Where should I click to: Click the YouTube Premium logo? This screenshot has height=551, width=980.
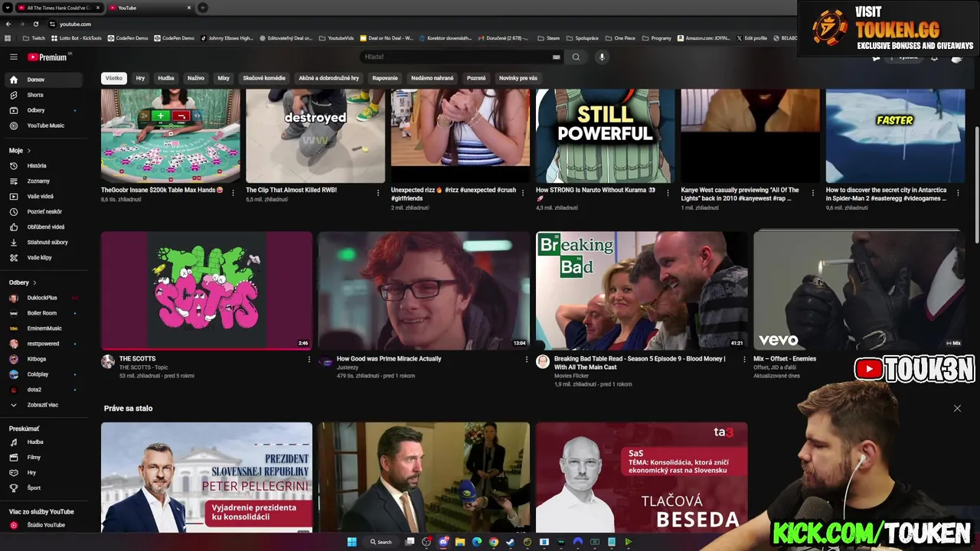pyautogui.click(x=47, y=57)
